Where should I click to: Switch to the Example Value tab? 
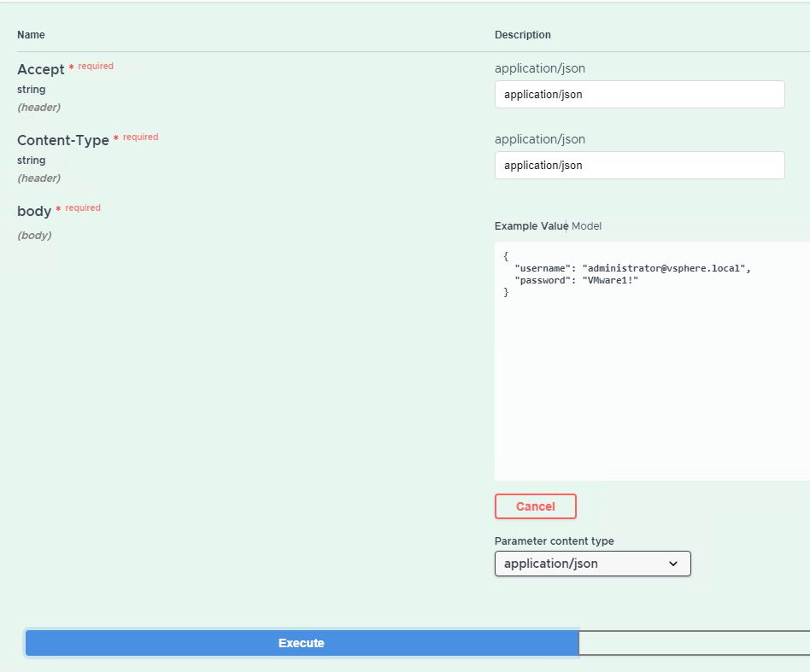(x=530, y=226)
